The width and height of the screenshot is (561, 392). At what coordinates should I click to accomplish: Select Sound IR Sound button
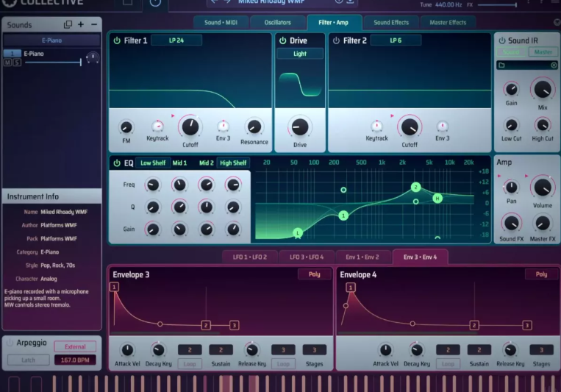click(x=511, y=52)
